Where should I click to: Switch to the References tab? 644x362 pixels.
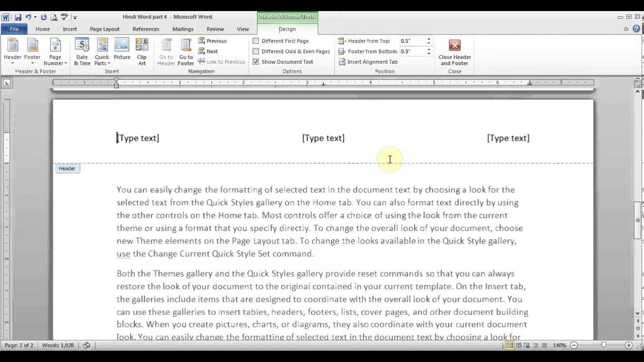[146, 29]
